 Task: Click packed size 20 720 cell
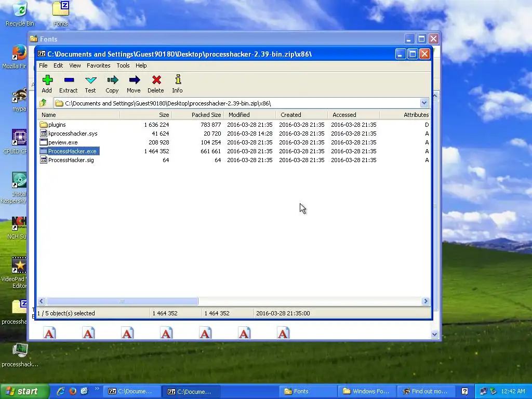click(x=212, y=134)
